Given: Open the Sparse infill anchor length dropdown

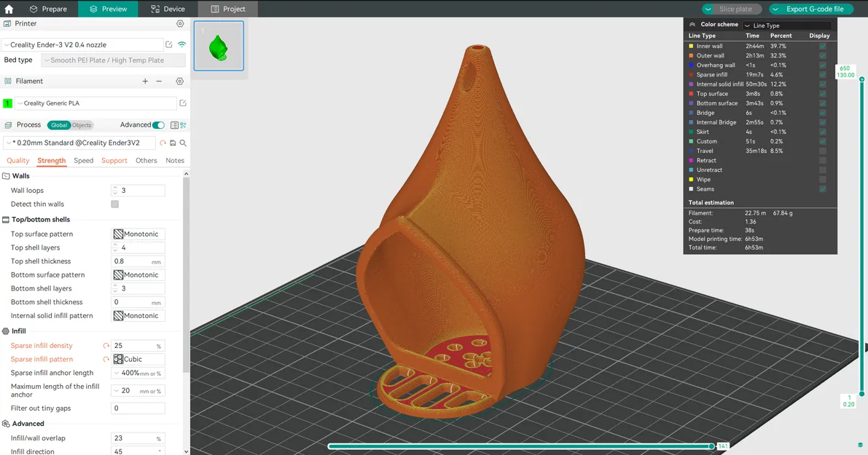Looking at the screenshot, I should [138, 373].
